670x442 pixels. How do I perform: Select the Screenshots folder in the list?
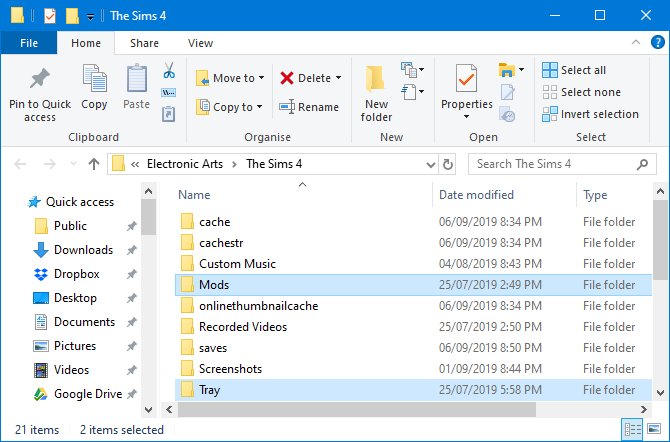point(230,369)
